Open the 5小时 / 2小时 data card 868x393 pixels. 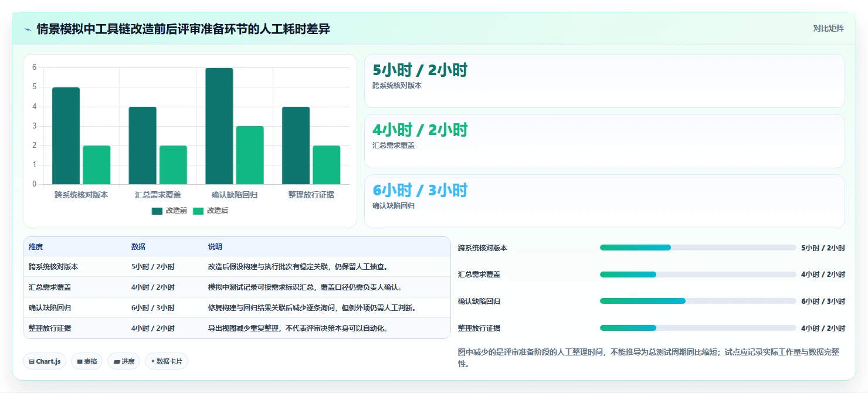(x=604, y=81)
